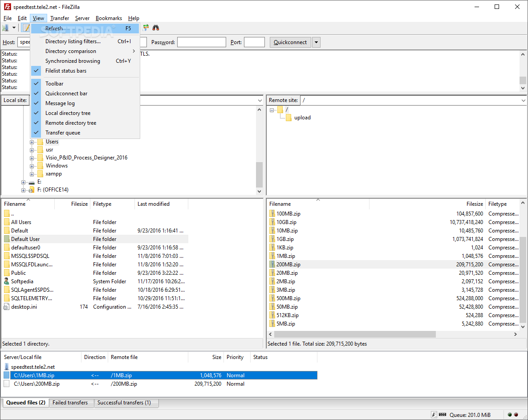Click the remote root folder icon
528x420 pixels.
[280, 110]
